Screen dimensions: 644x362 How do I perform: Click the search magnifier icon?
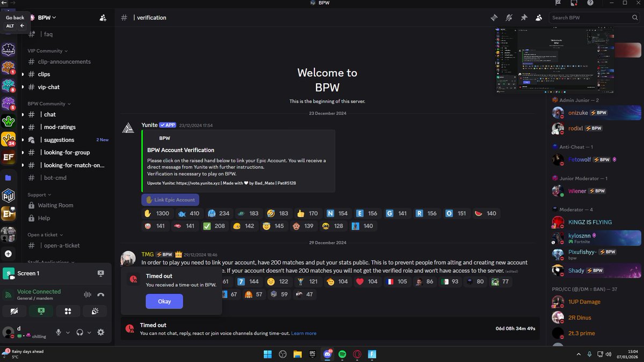(635, 18)
